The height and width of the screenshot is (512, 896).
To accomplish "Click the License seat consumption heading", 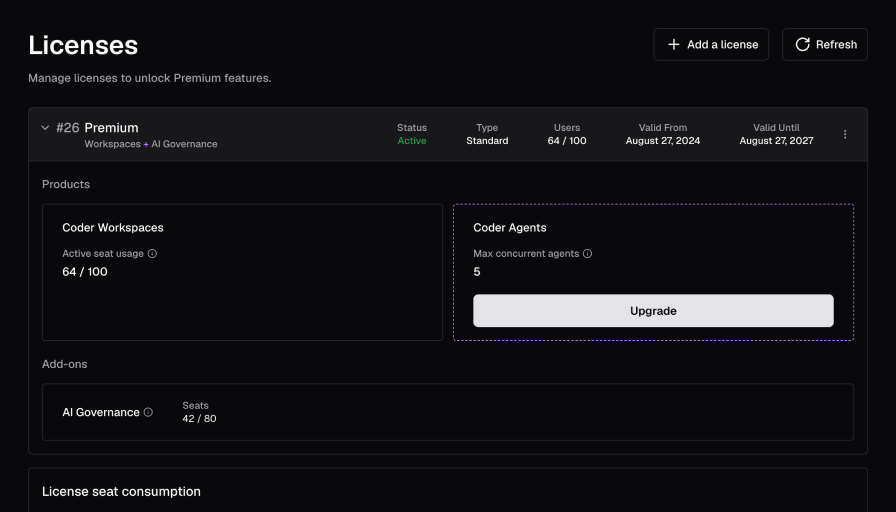I will 121,491.
